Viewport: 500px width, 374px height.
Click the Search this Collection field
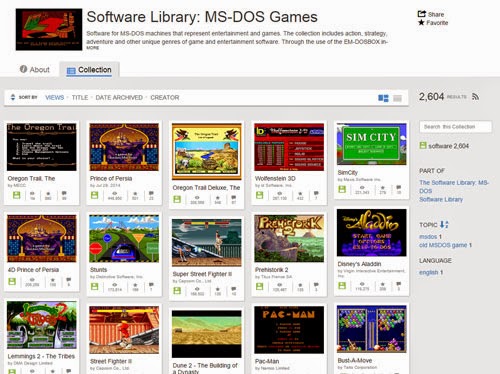click(455, 127)
